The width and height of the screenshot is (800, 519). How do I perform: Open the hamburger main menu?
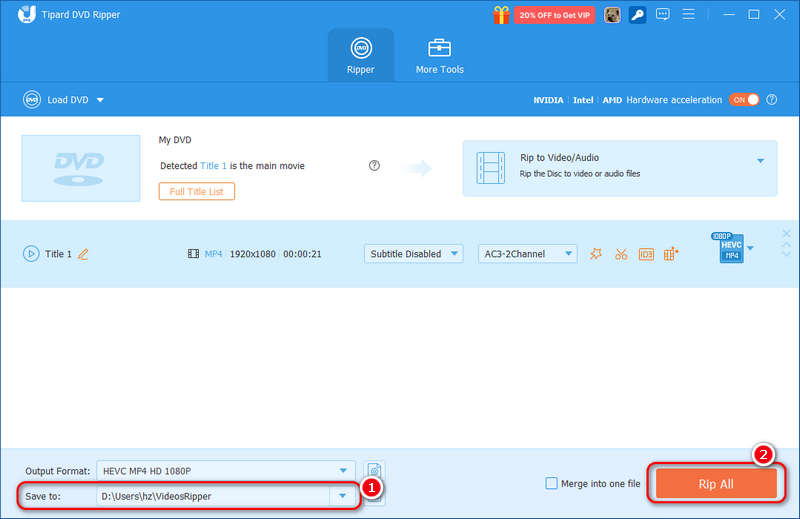pyautogui.click(x=689, y=14)
